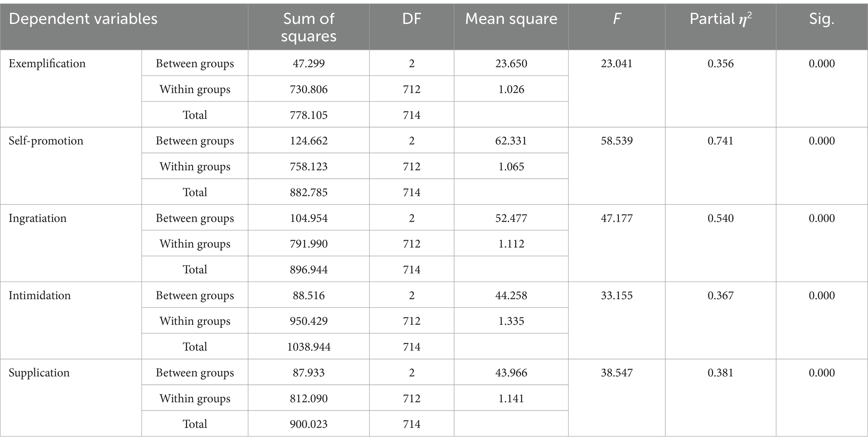
Task: Select the Intimidation eta value 0.367
Action: point(721,295)
